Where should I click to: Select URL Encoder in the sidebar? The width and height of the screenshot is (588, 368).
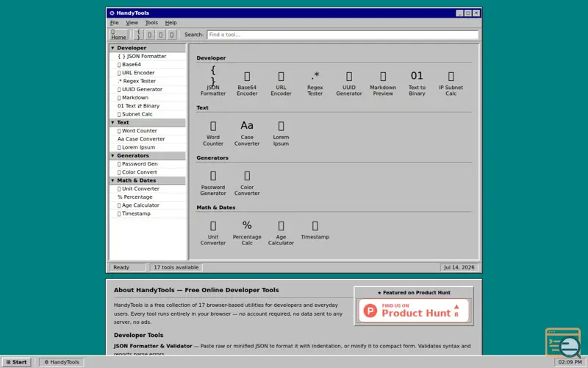tap(148, 73)
